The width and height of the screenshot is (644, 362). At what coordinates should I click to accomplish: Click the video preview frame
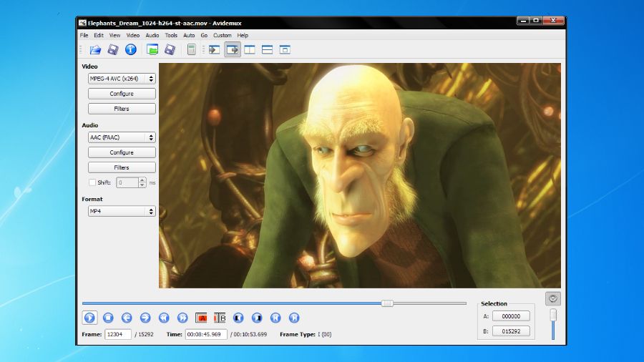tap(360, 175)
